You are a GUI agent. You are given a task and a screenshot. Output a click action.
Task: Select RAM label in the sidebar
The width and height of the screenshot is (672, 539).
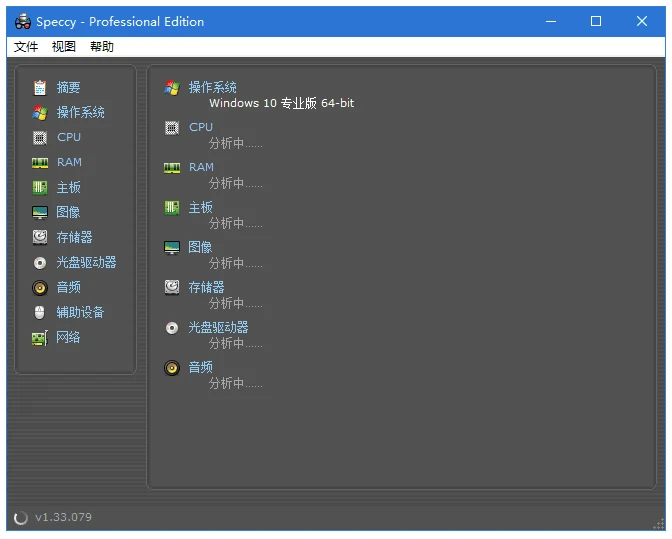pos(69,162)
